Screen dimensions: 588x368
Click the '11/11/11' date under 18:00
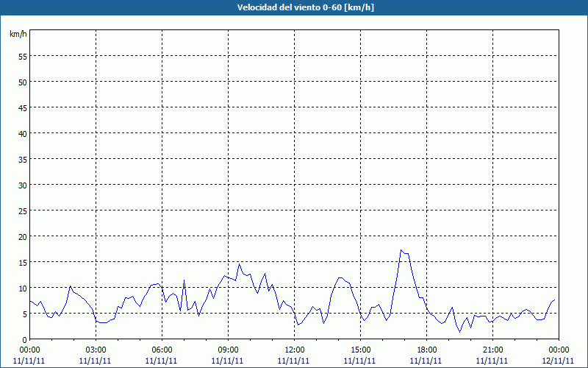coord(426,361)
